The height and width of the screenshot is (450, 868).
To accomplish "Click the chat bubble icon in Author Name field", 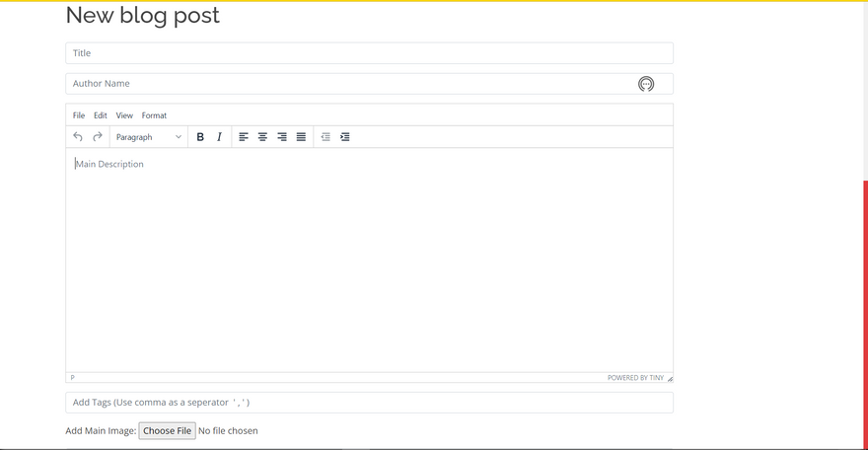I will pyautogui.click(x=646, y=84).
